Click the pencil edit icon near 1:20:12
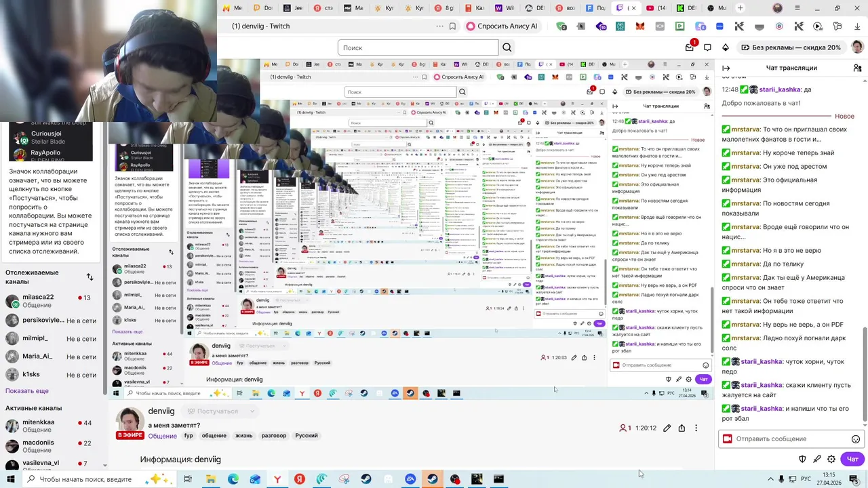 pyautogui.click(x=667, y=428)
